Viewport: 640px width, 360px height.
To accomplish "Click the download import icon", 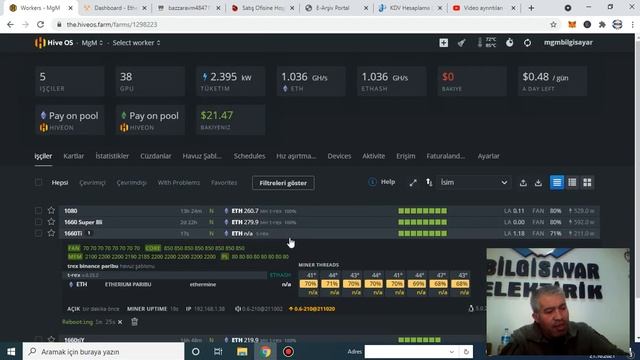I will 538,182.
